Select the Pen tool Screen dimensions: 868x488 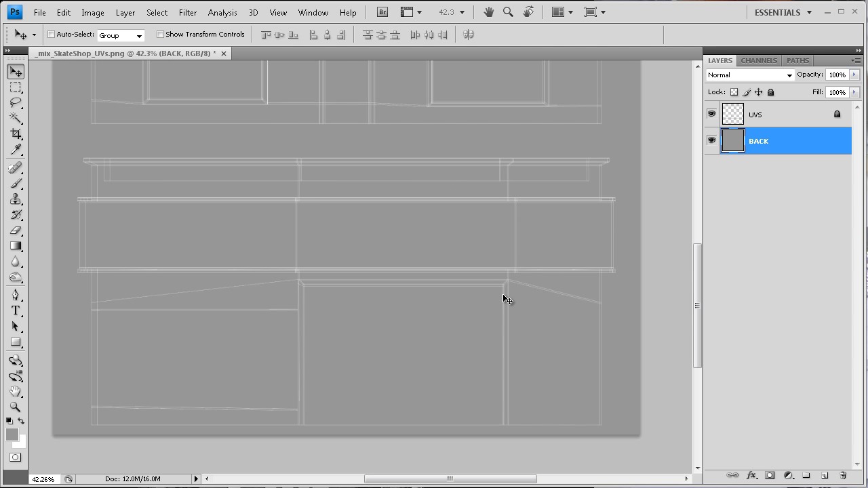click(16, 295)
